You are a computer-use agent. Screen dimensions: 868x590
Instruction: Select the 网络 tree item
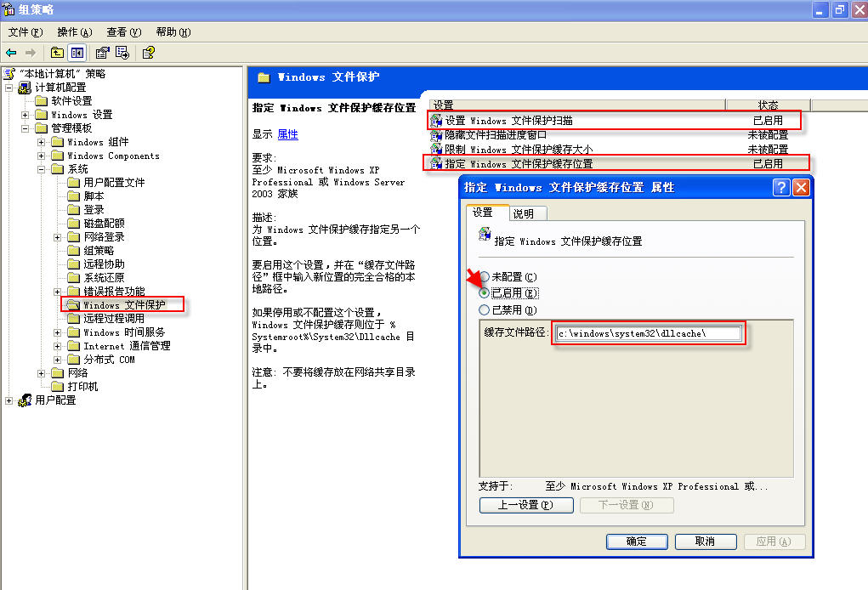tap(78, 373)
